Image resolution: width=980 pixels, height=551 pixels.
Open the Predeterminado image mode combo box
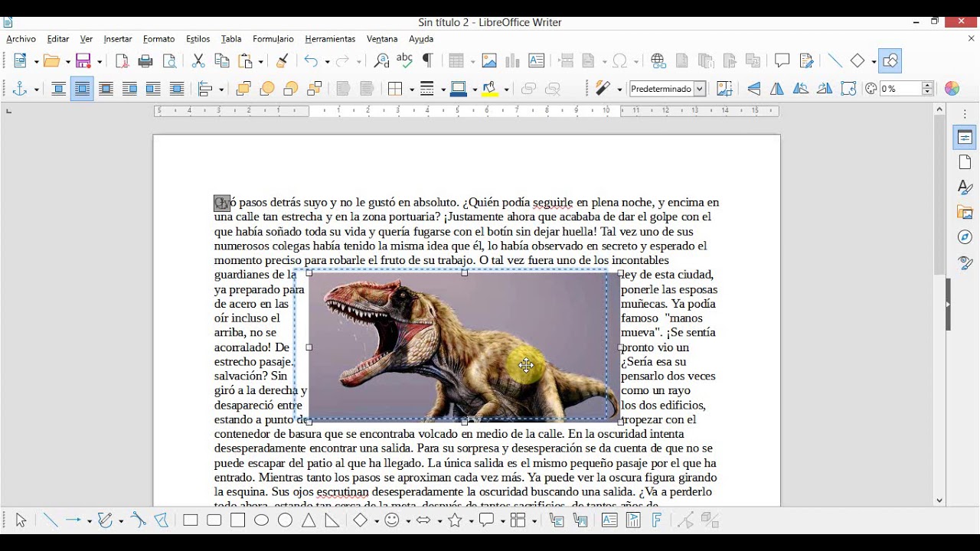pos(667,89)
